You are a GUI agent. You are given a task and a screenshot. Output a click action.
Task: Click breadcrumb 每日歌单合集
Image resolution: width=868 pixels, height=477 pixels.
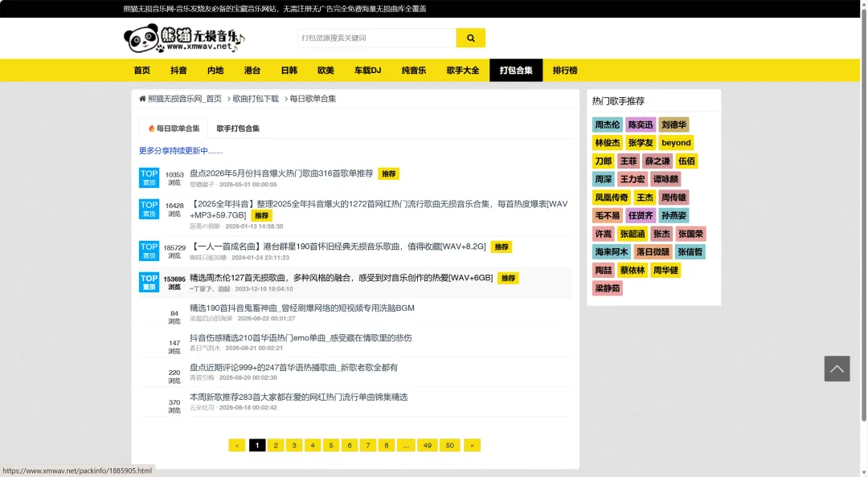(313, 99)
